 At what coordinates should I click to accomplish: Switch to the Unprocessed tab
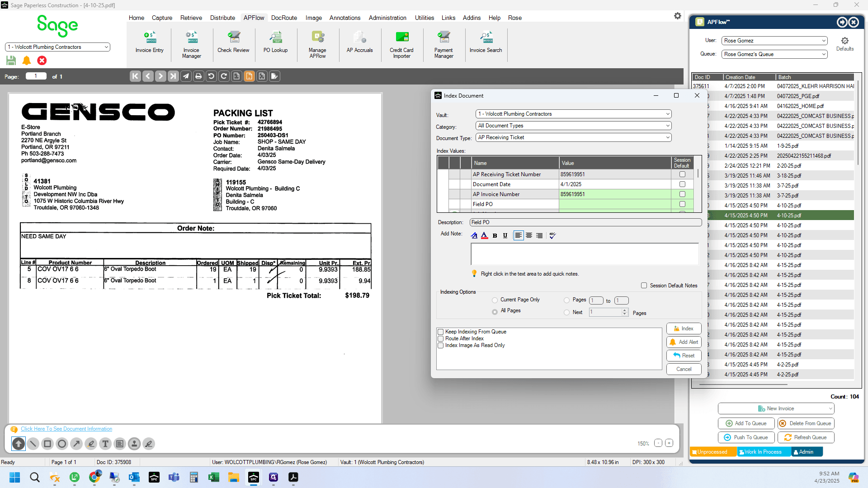pos(712,452)
